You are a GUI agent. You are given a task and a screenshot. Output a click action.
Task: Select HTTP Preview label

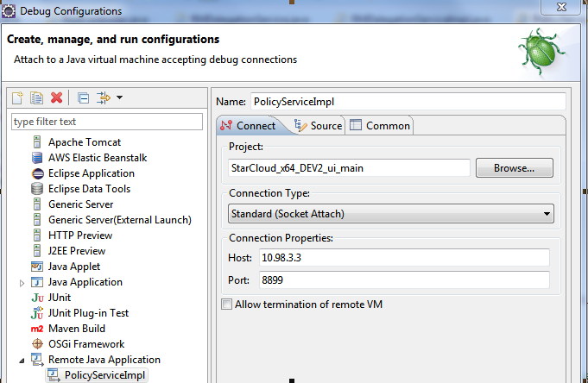pos(80,235)
